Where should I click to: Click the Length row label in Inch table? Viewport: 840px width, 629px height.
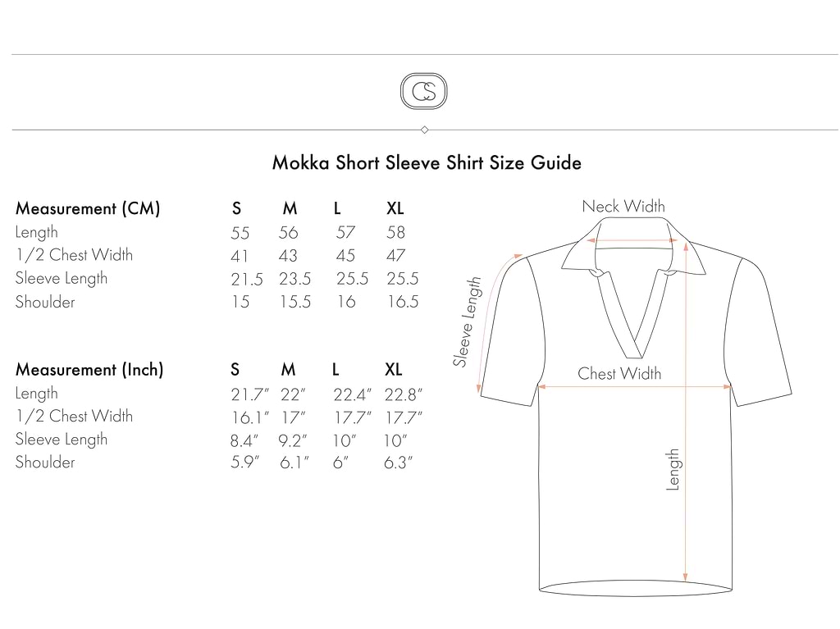point(37,394)
